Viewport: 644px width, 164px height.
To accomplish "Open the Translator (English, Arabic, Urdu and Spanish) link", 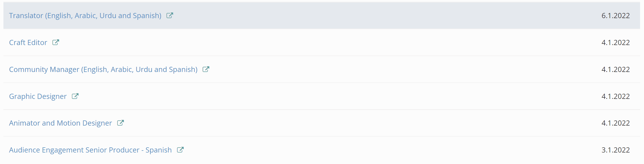I will pyautogui.click(x=85, y=16).
